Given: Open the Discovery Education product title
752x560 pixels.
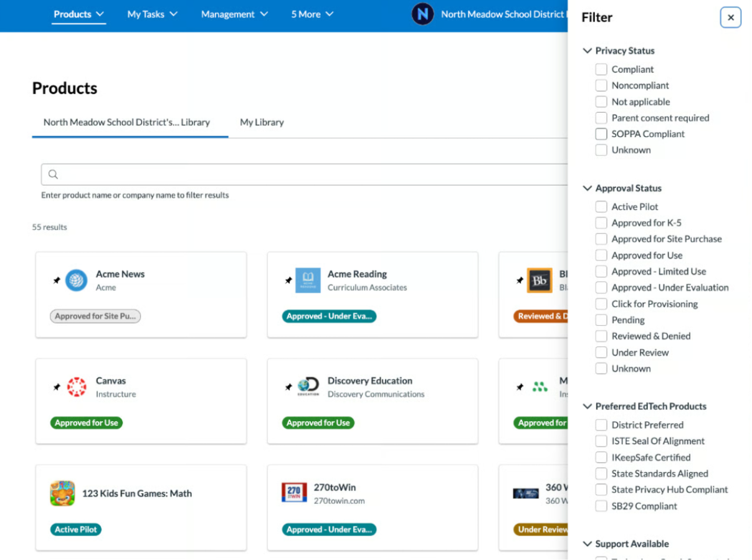Looking at the screenshot, I should [x=370, y=381].
